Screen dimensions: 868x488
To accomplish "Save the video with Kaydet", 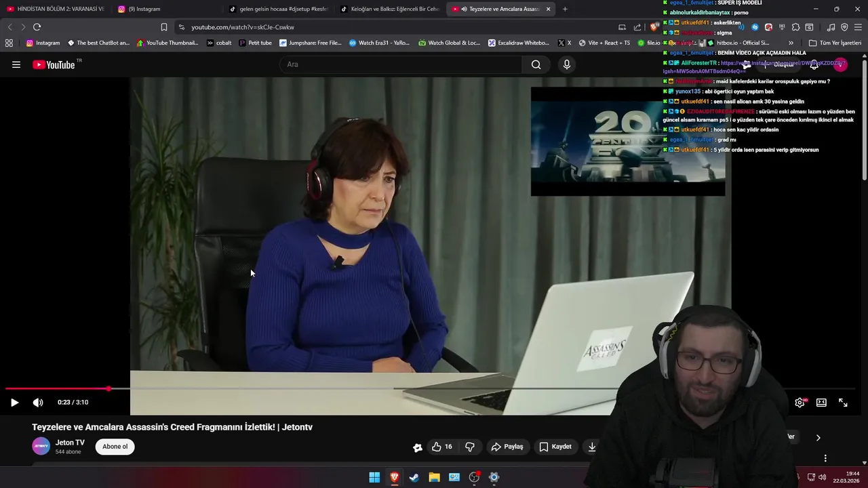I will pos(555,447).
